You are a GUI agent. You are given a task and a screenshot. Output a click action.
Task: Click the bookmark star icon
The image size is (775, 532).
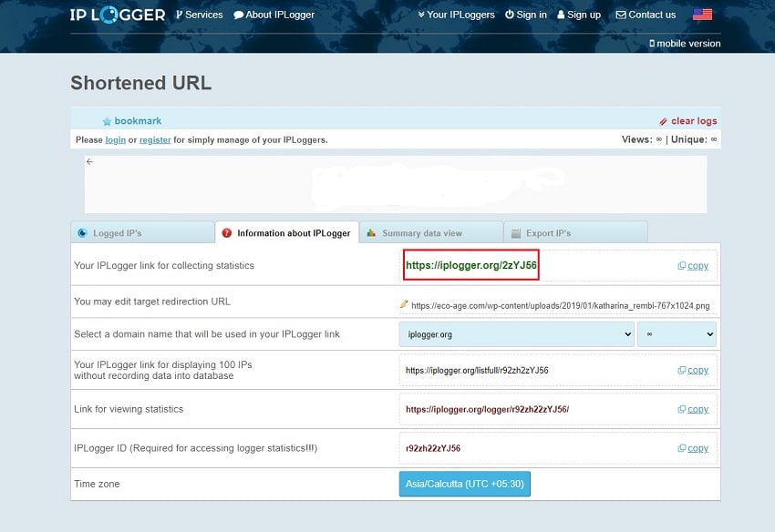(x=107, y=121)
